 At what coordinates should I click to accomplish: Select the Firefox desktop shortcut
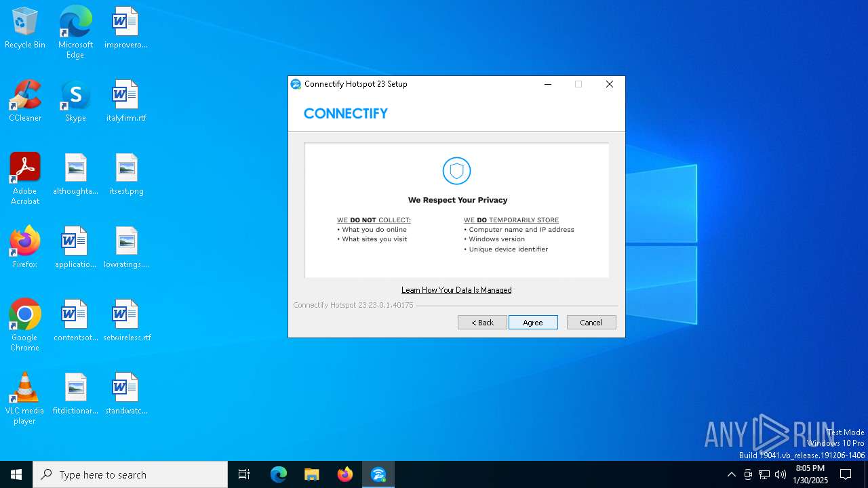click(x=25, y=248)
